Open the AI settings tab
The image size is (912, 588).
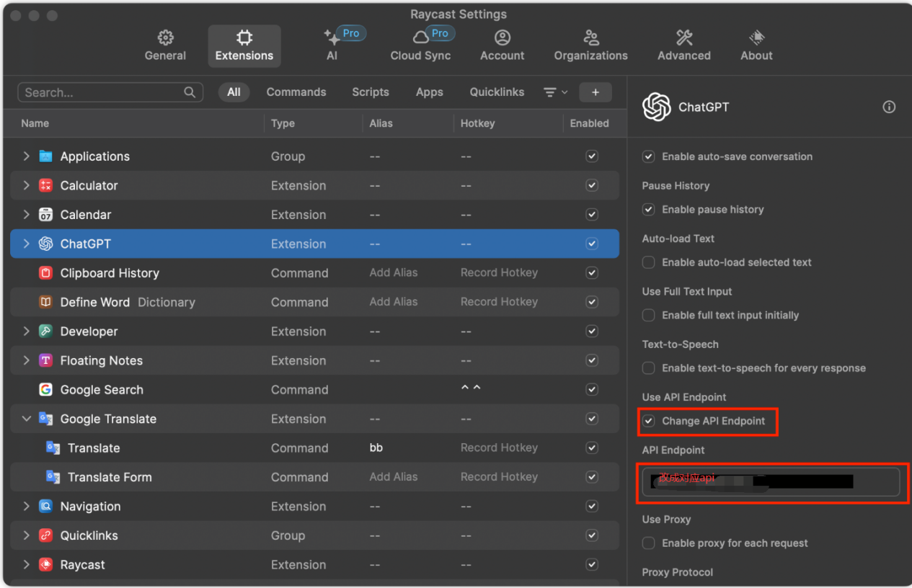[x=332, y=45]
